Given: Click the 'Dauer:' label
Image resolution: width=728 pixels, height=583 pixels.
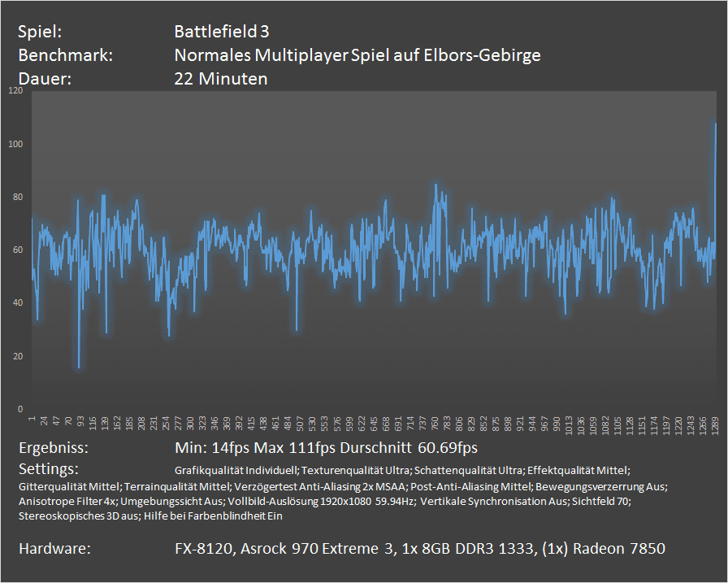Looking at the screenshot, I should click(x=45, y=79).
